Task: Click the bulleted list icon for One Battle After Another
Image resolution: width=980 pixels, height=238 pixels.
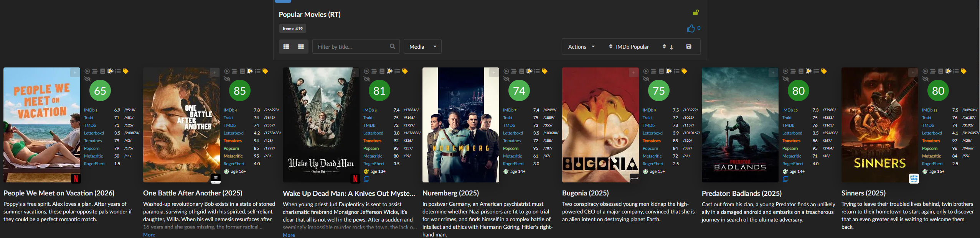Action: click(x=257, y=71)
